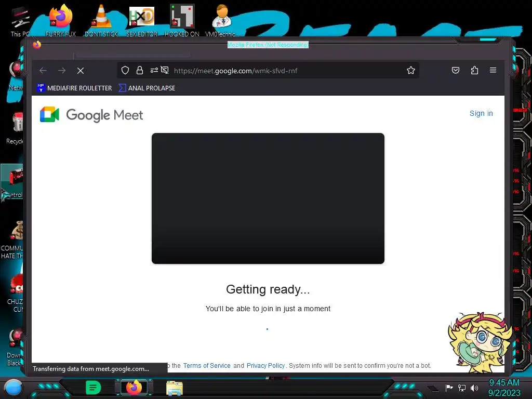Open tracking protection shield panel
532x399 pixels.
point(125,70)
